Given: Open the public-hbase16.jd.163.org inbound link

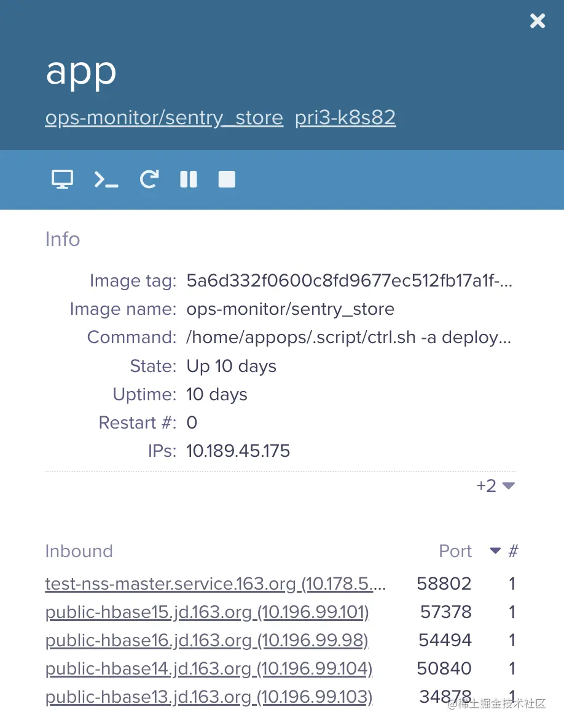Looking at the screenshot, I should (x=206, y=640).
